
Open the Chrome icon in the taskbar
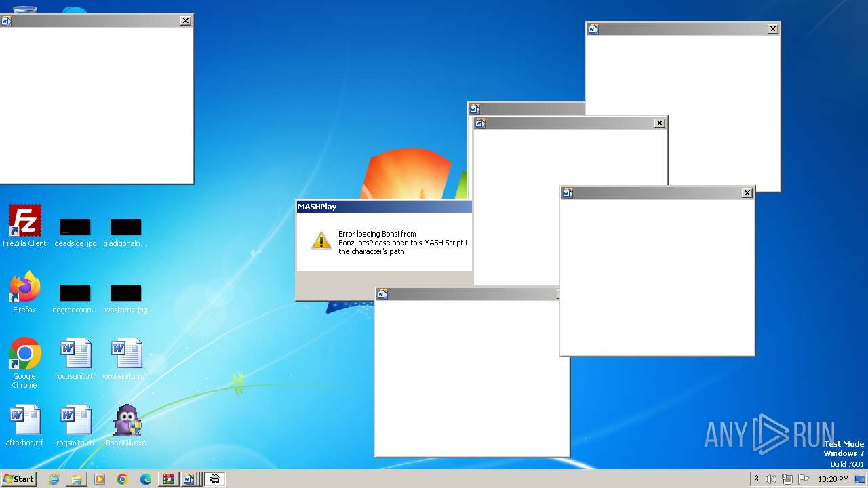pos(123,479)
